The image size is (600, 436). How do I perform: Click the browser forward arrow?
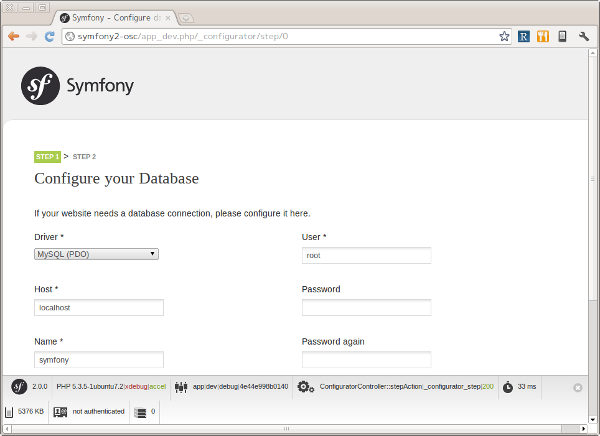[32, 36]
